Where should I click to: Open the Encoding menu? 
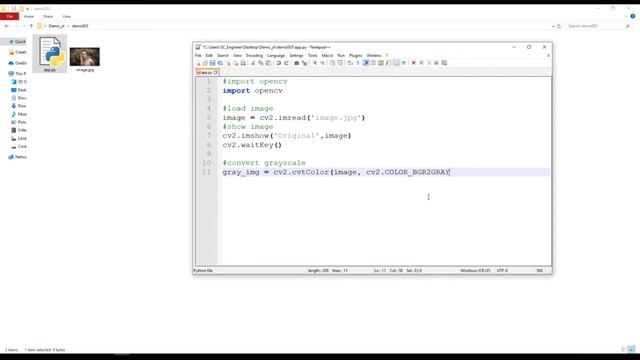tap(254, 56)
